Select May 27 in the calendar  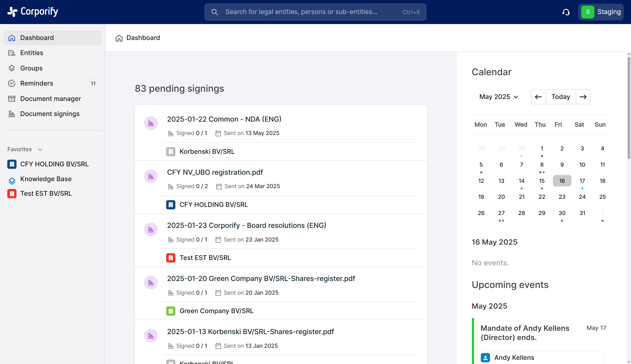(x=501, y=213)
